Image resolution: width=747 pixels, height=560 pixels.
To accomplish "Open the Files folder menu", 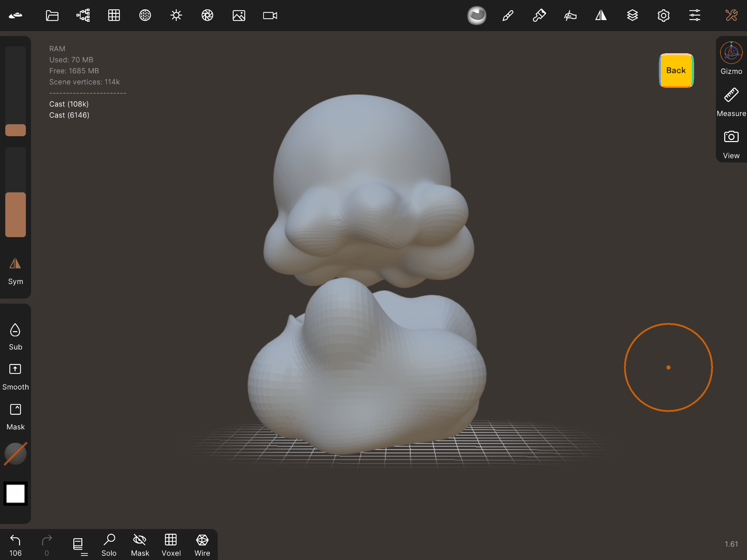I will click(52, 16).
